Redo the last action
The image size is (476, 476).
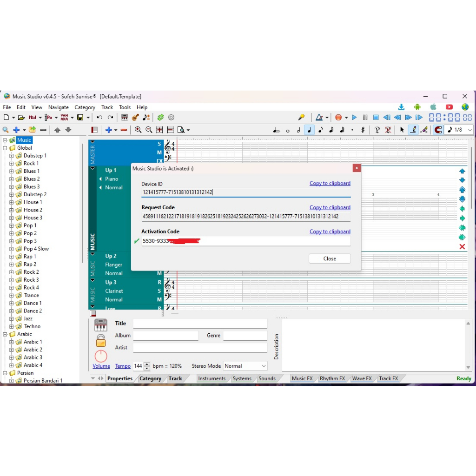(111, 118)
